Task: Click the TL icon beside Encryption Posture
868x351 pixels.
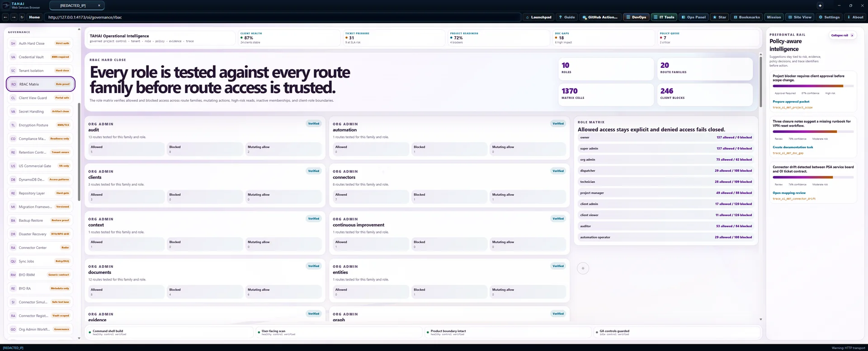Action: [13, 125]
